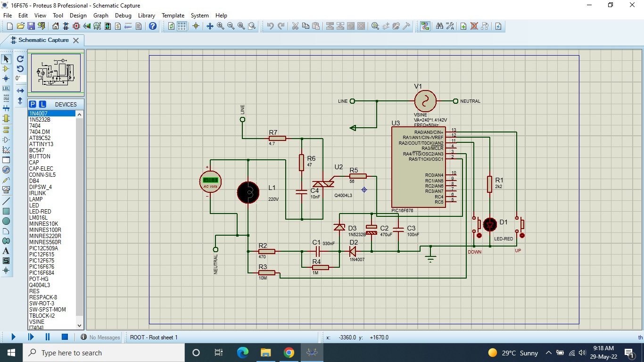Open Bill of Materials toolbar icon
Viewport: 644px width, 362px height.
point(118,26)
